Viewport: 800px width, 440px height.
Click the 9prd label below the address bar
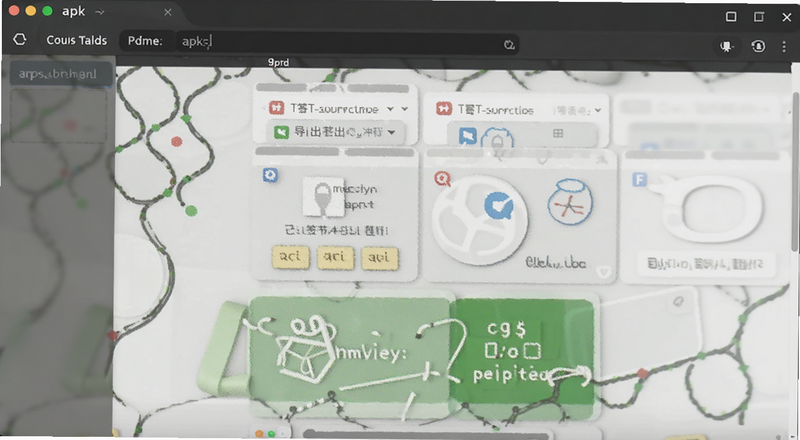pyautogui.click(x=279, y=62)
